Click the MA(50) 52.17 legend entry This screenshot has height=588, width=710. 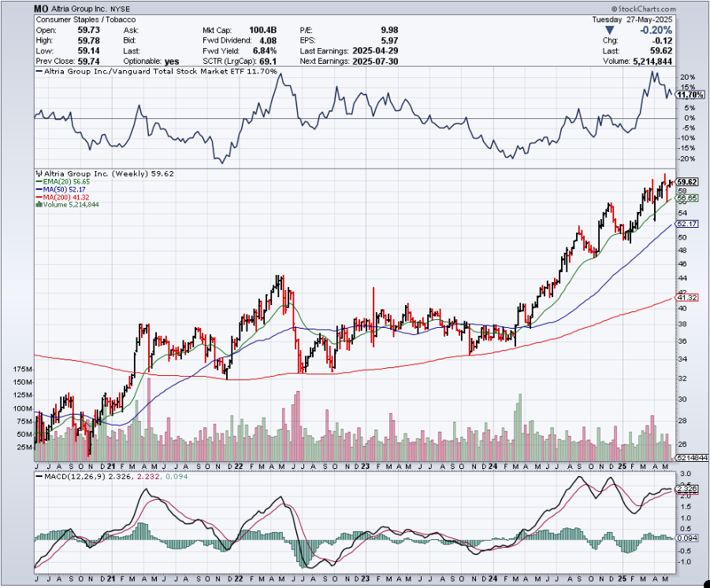click(61, 189)
